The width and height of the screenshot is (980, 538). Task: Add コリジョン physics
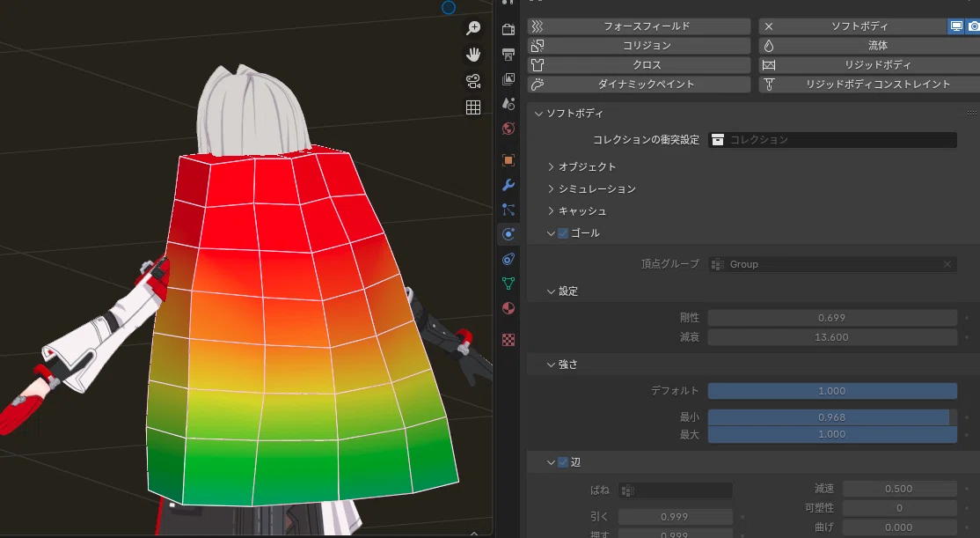(x=639, y=46)
